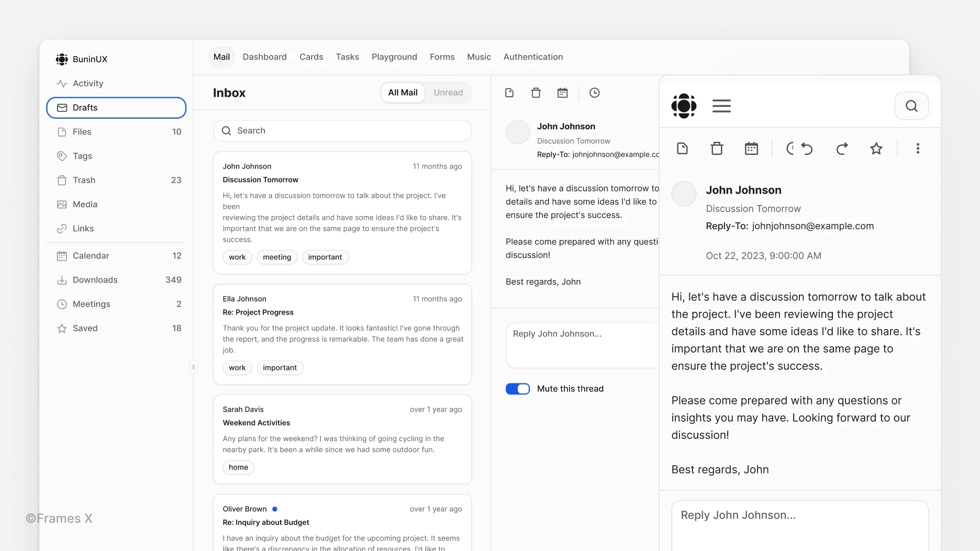Click the calendar icon in desktop mail toolbar

(563, 93)
